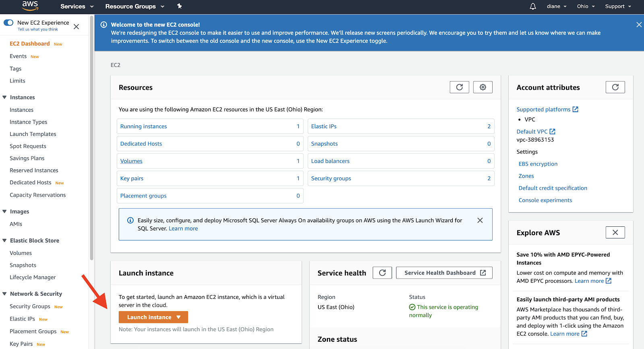Click Volumes link in Resources
The image size is (644, 349).
coord(131,161)
